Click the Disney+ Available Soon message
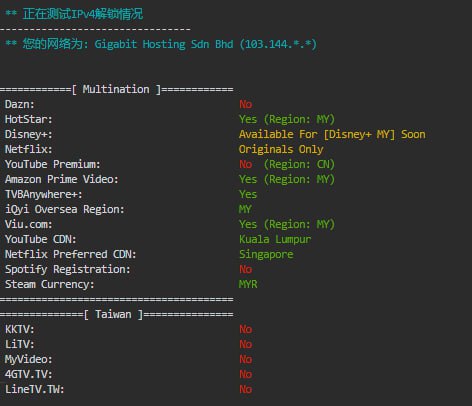The image size is (472, 406). tap(332, 134)
